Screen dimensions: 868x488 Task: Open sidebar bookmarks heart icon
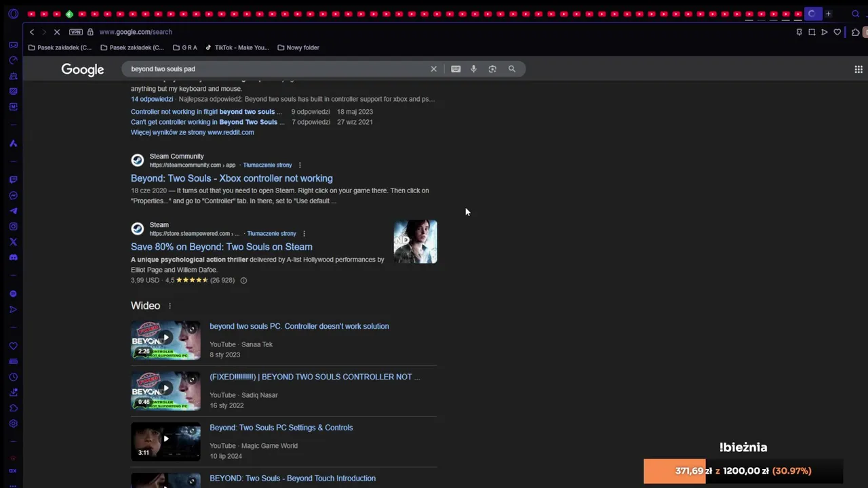13,346
